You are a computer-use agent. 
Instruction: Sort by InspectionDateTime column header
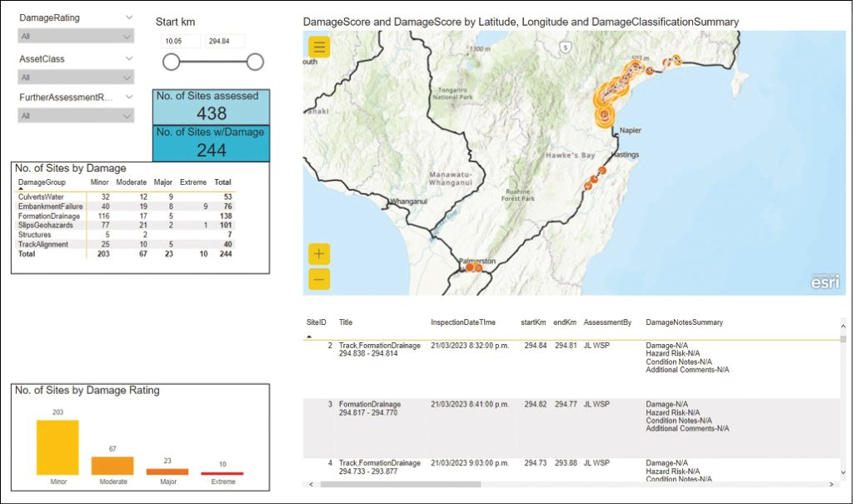click(x=463, y=322)
